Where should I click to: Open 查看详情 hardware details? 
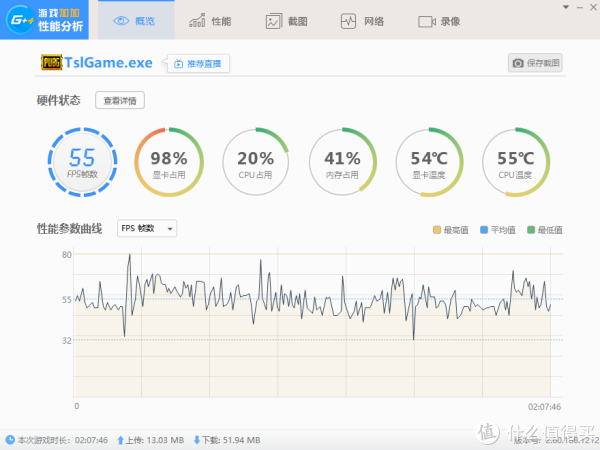coord(120,100)
